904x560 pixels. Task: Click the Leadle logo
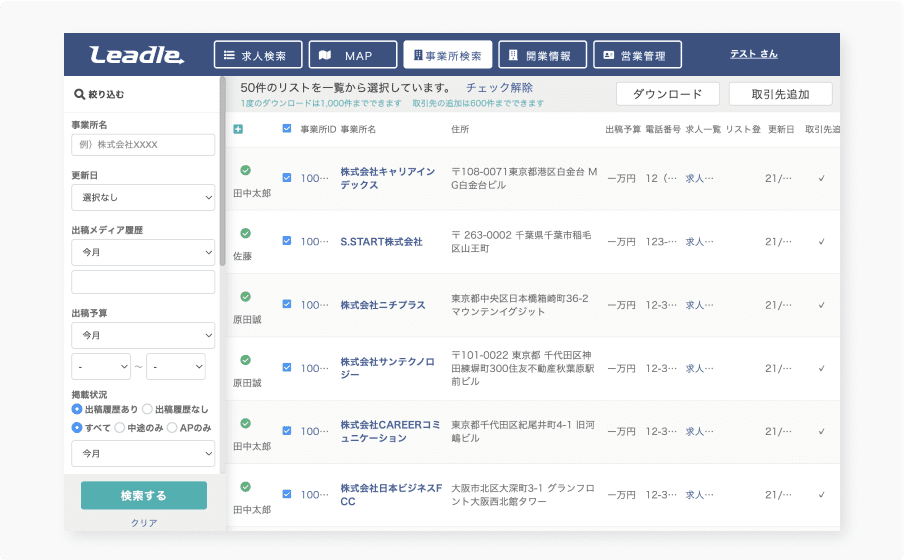(x=137, y=55)
